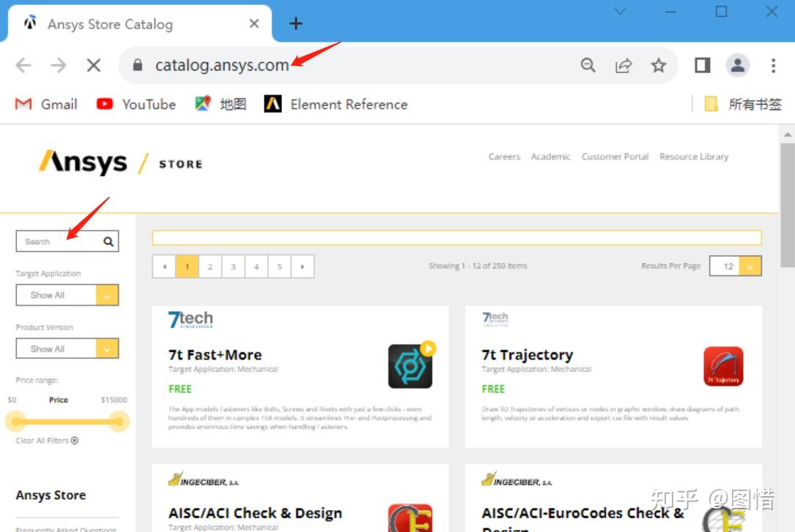This screenshot has height=532, width=795.
Task: Click FREE price on 7t Trajectory card
Action: point(493,389)
